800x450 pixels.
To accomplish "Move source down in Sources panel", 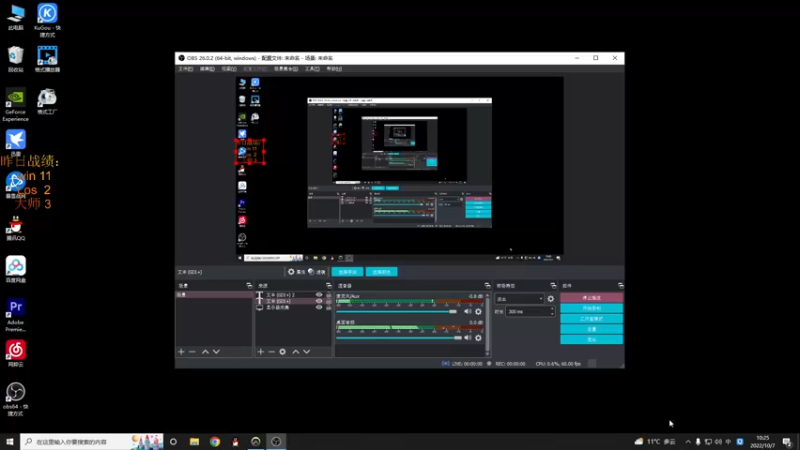I will click(x=307, y=352).
